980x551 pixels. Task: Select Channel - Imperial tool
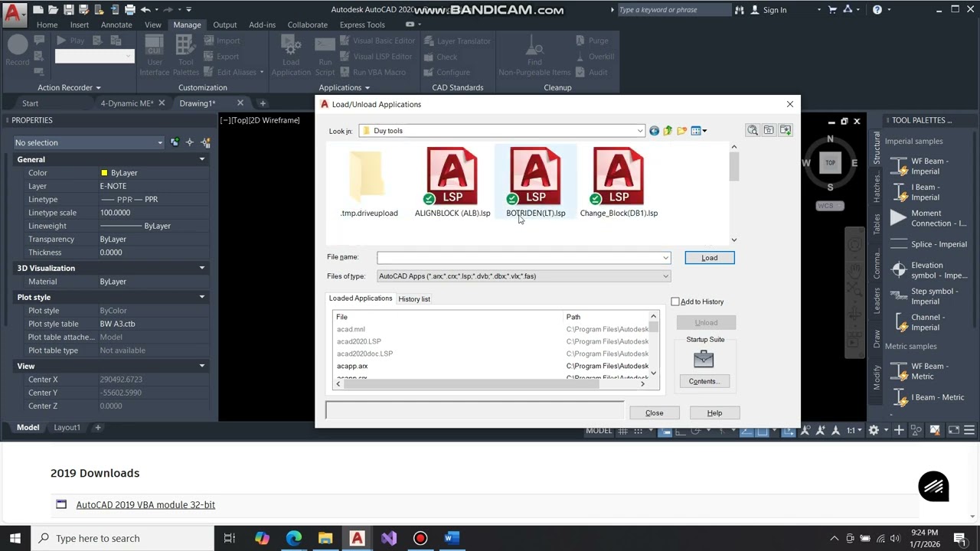pos(927,322)
